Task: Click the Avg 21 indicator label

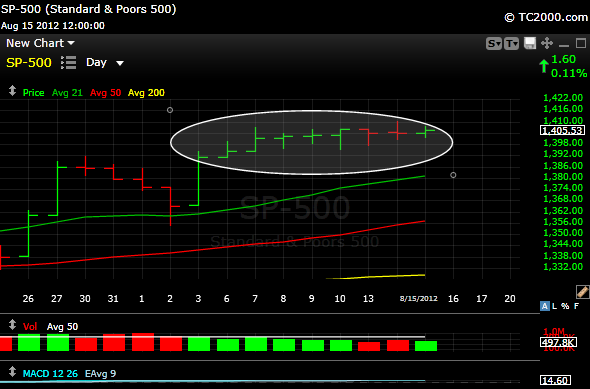Action: (67, 93)
